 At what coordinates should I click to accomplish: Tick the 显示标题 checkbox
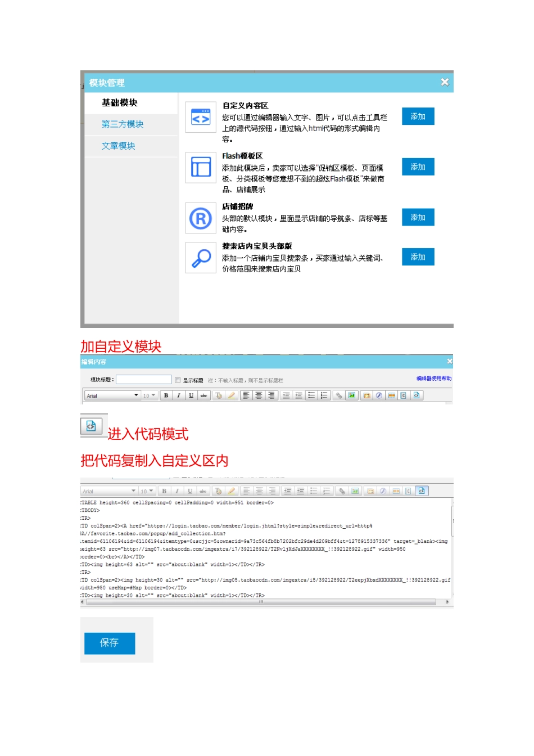tap(178, 380)
